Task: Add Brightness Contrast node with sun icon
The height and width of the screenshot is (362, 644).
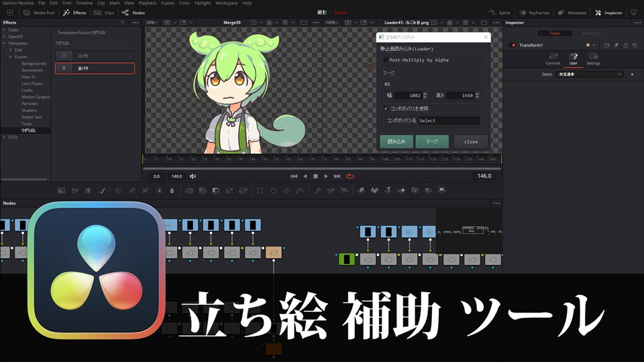Action: point(159,190)
